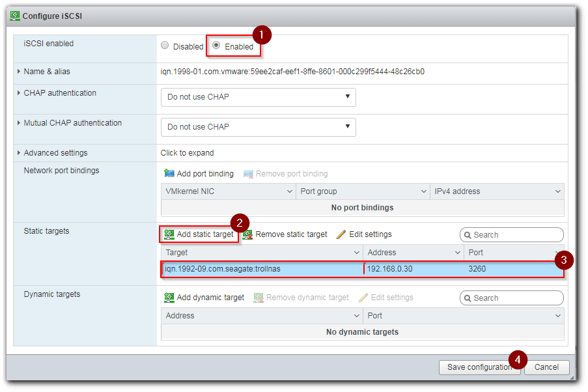Select the Disabled radio button

coord(165,46)
